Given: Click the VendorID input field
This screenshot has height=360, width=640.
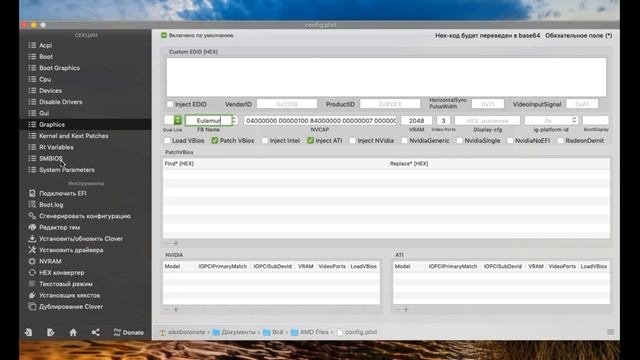Looking at the screenshot, I should pos(287,104).
